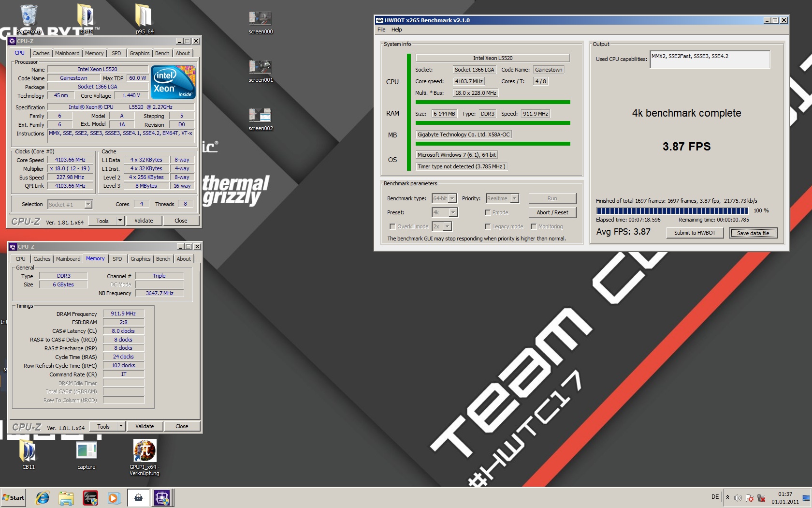Click upper CPU-Z window title icon

(x=12, y=41)
